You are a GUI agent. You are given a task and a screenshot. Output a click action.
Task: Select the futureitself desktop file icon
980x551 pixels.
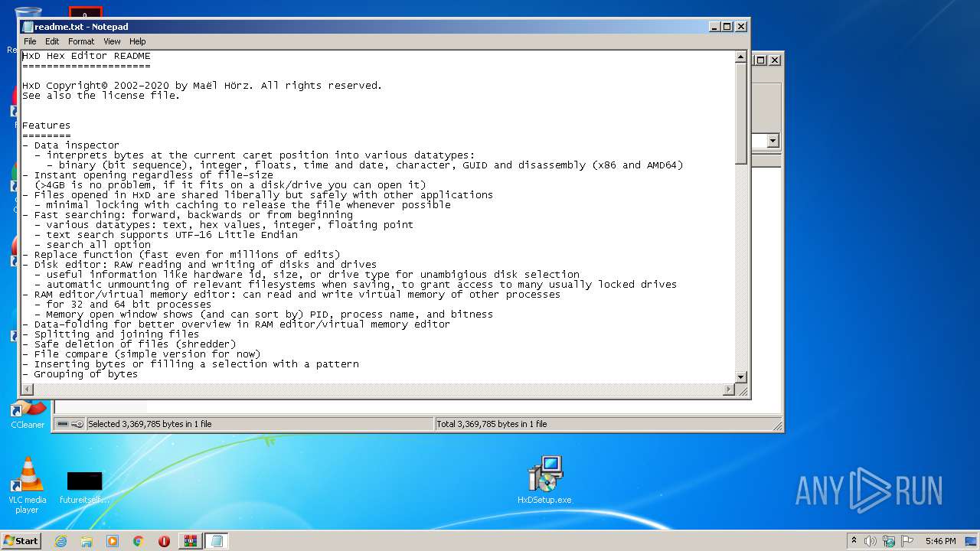[x=84, y=487]
